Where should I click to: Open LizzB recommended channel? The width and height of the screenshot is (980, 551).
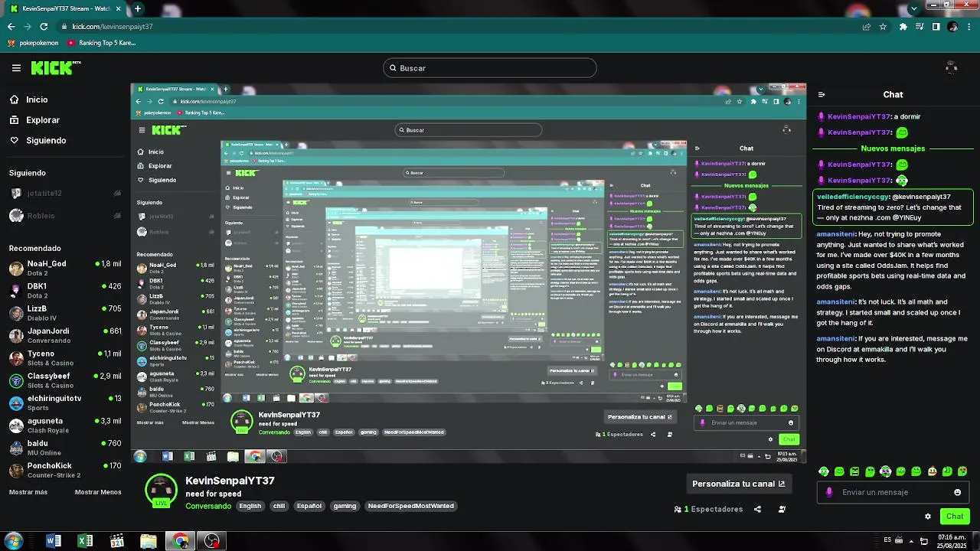pyautogui.click(x=65, y=313)
